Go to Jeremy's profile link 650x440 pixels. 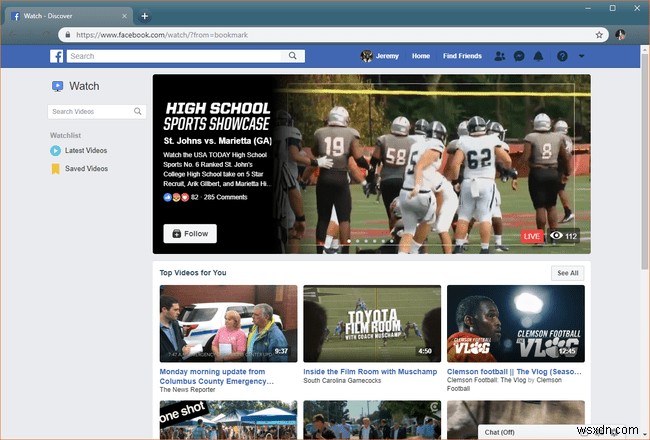coord(387,56)
